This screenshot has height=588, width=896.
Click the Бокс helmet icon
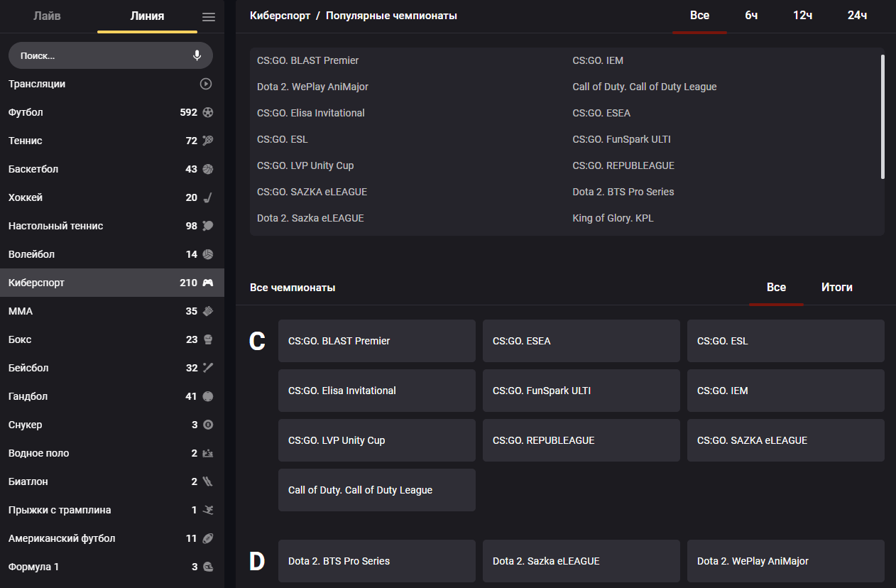coord(208,339)
